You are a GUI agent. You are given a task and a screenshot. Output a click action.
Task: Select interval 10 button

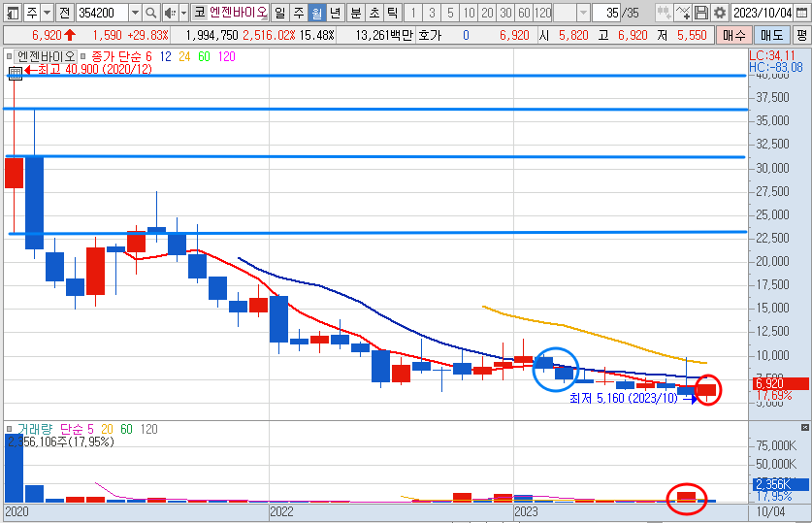pyautogui.click(x=470, y=12)
